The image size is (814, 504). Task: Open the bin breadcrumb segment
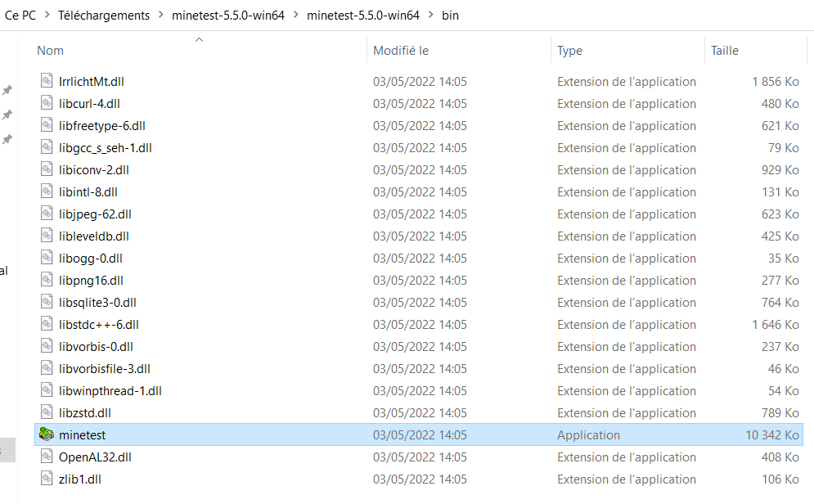coord(450,16)
